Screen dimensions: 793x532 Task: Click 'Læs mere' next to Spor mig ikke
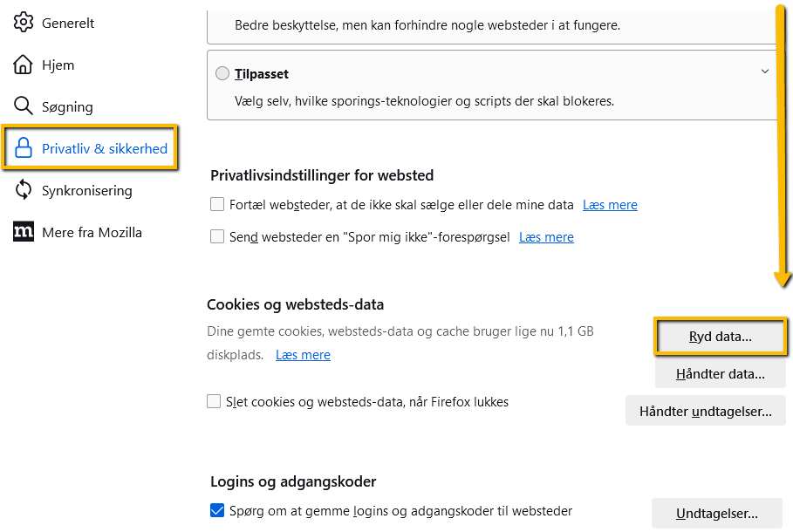(x=546, y=236)
